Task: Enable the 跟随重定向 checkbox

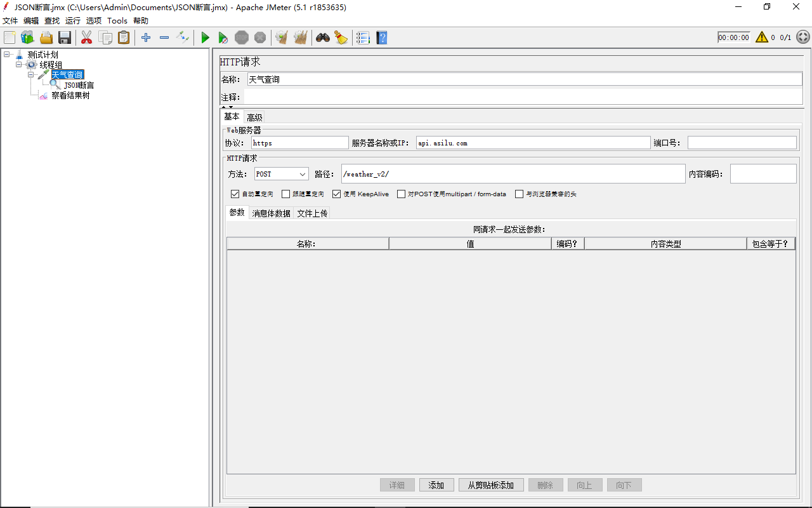Action: (285, 194)
